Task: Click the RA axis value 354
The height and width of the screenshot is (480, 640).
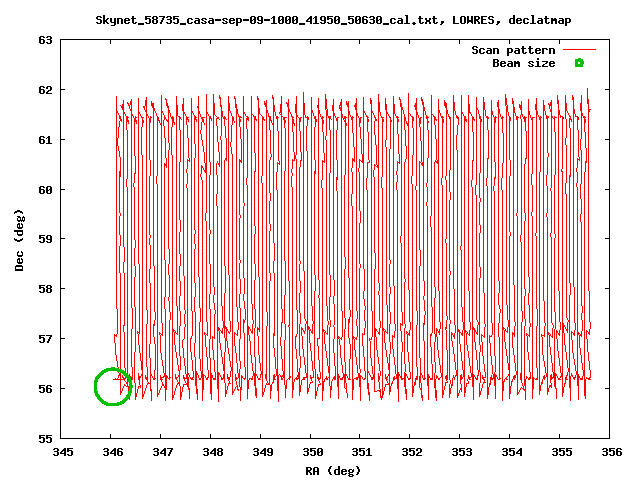Action: pyautogui.click(x=511, y=452)
